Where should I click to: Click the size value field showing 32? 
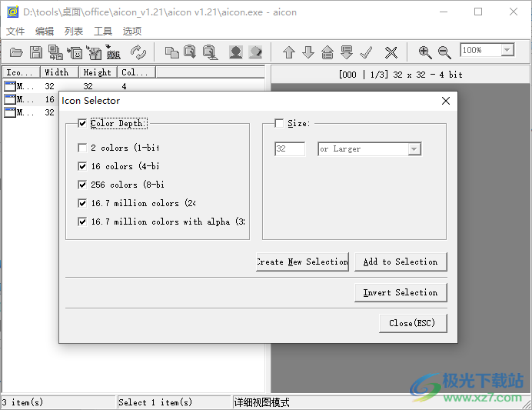click(290, 148)
